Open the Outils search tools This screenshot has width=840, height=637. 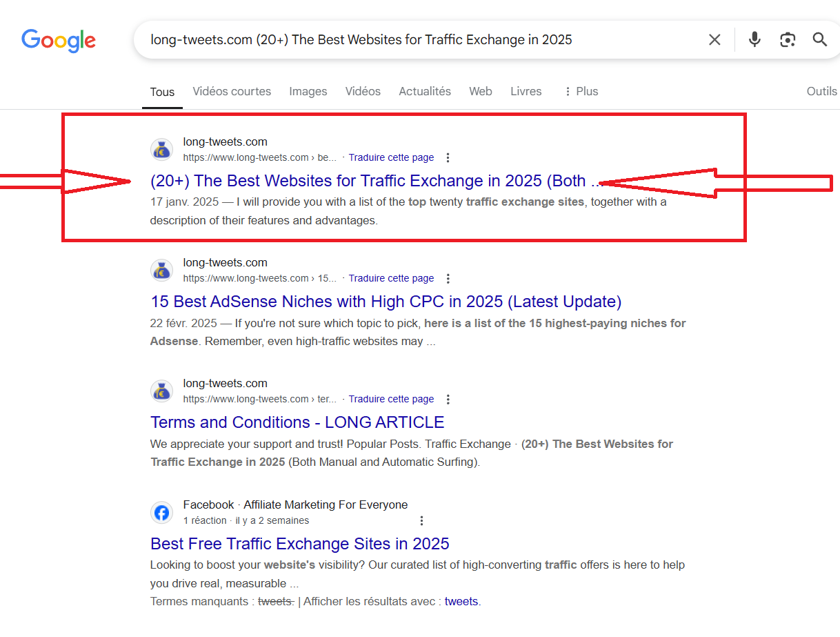[x=822, y=91]
